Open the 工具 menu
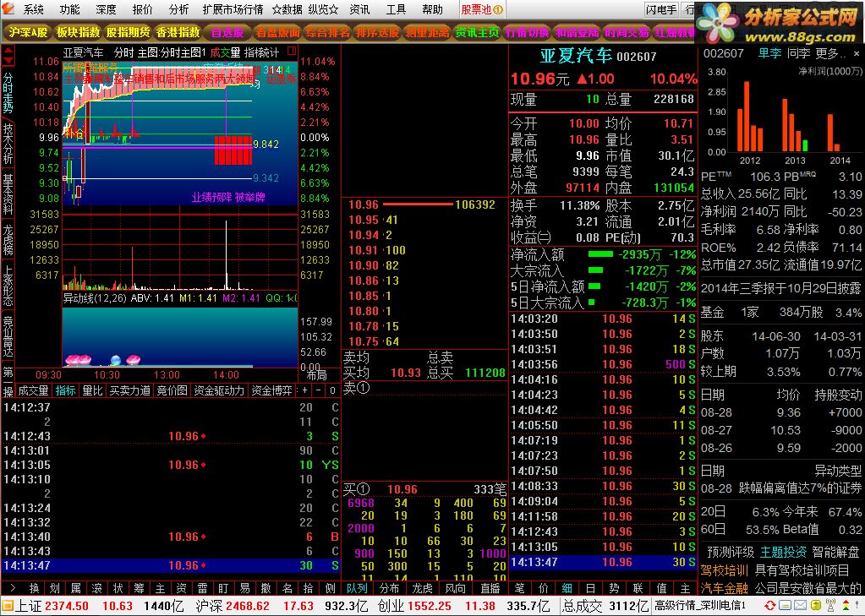Image resolution: width=865 pixels, height=616 pixels. coord(396,9)
